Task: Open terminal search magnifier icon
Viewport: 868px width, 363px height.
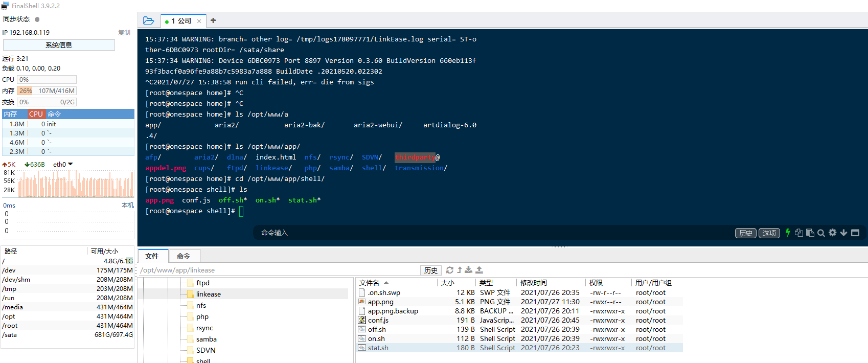Action: click(x=821, y=233)
